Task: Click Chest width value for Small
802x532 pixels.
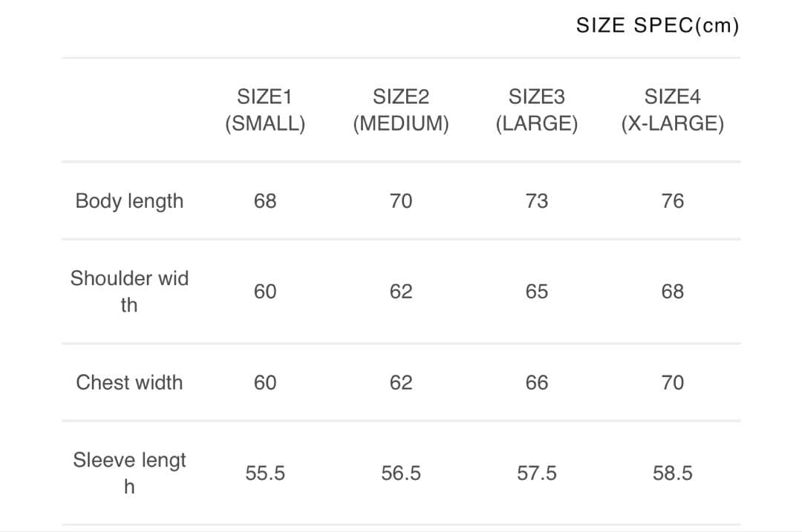Action: coord(265,383)
